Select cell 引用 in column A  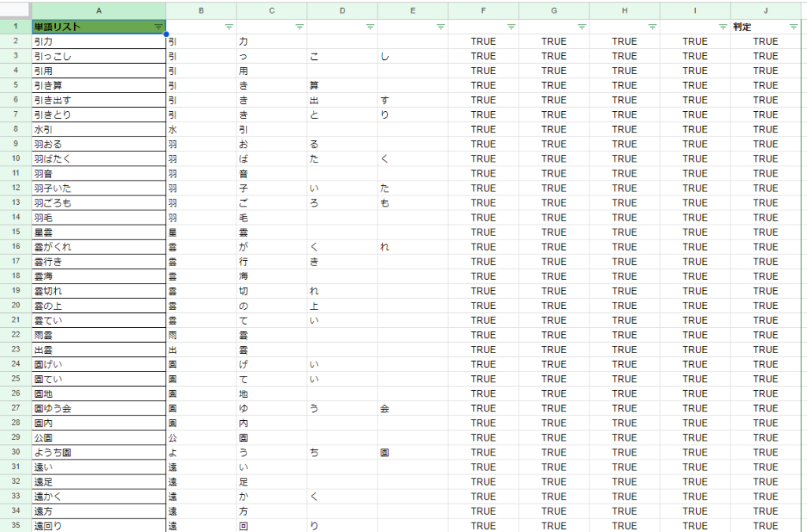99,71
